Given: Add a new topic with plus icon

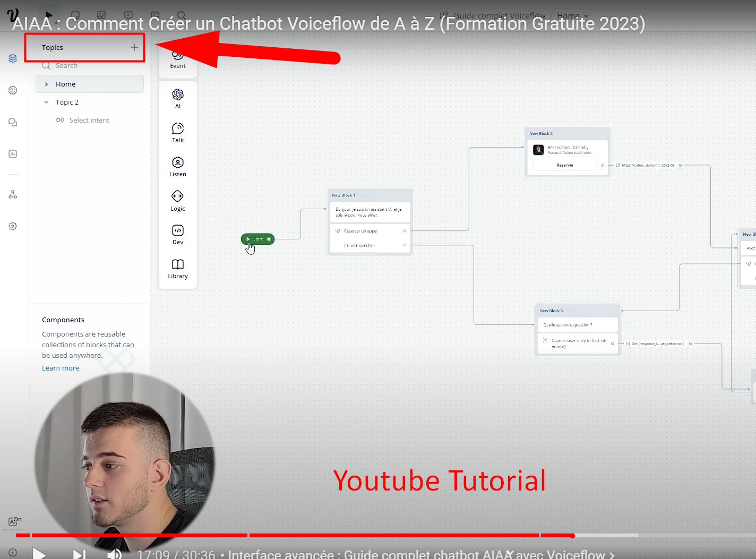Looking at the screenshot, I should 134,47.
